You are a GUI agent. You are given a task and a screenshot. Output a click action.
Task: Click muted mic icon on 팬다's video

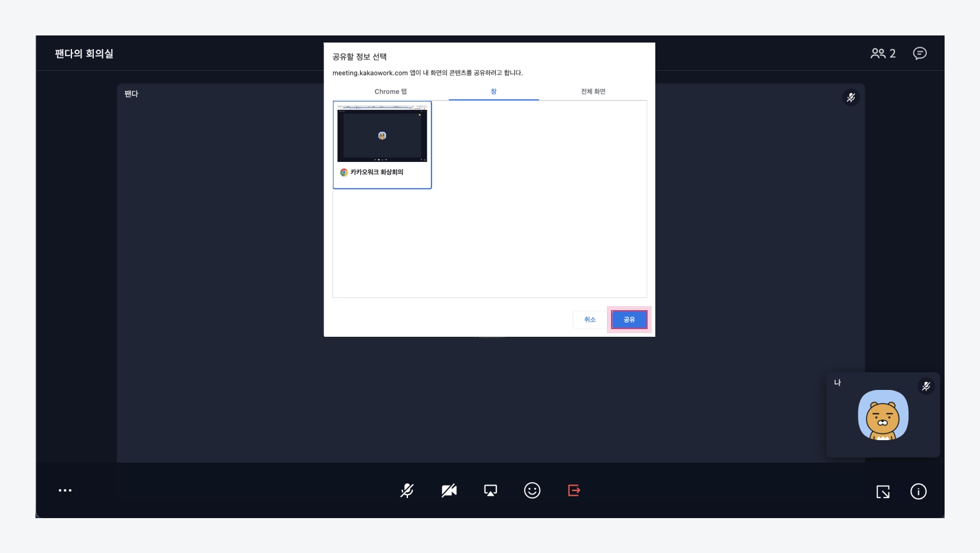[850, 97]
